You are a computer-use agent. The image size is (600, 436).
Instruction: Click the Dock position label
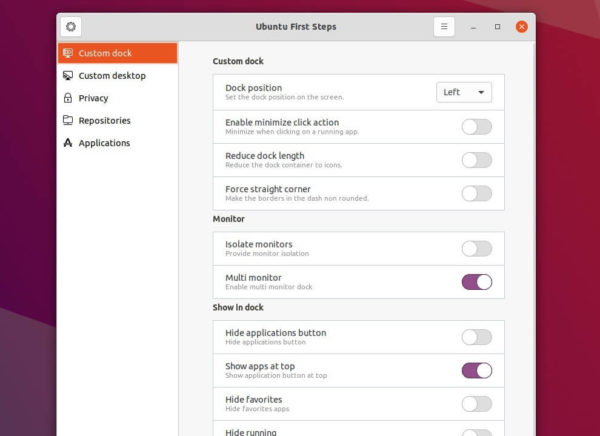coord(253,88)
